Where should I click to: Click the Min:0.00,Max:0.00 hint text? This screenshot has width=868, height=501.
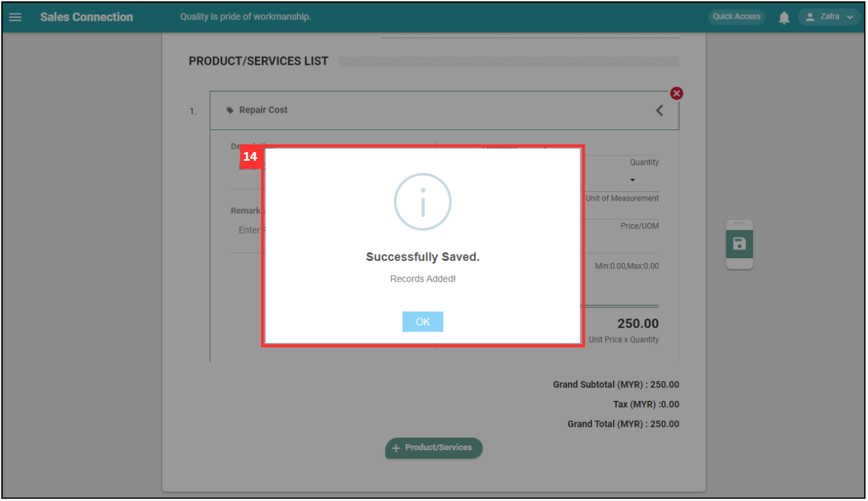point(627,266)
